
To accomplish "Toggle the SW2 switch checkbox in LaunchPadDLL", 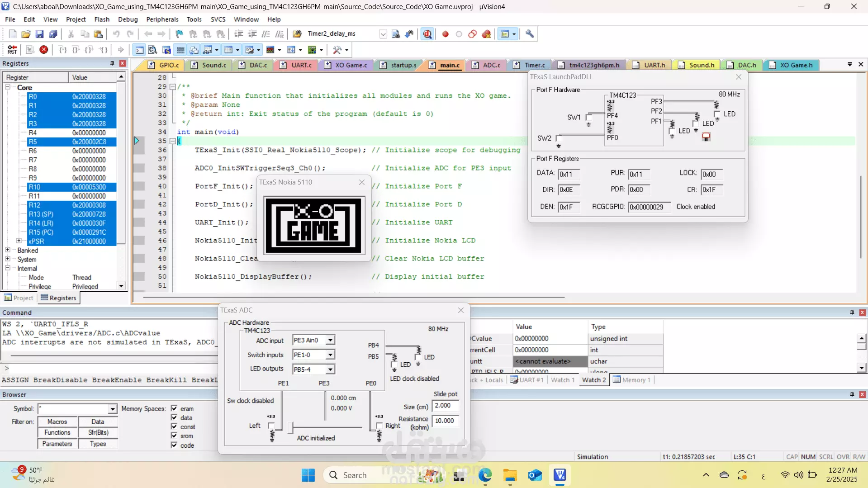I will tap(559, 138).
